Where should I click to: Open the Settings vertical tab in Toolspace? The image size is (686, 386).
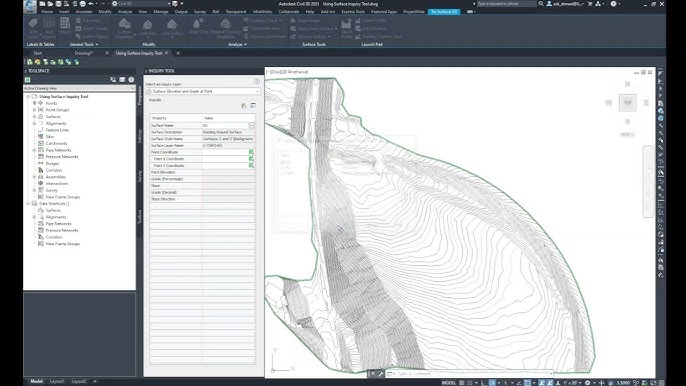coord(140,135)
